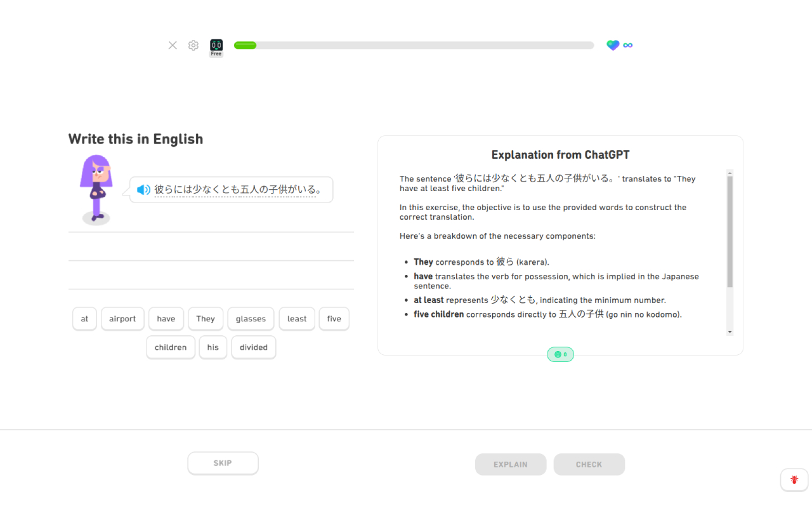Click the lesson progress bar
This screenshot has width=812, height=508.
(x=414, y=45)
